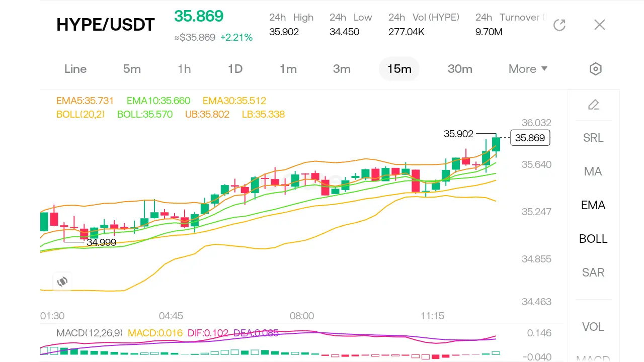Click the LB:35.338 legend value
The height and width of the screenshot is (362, 644).
point(263,114)
